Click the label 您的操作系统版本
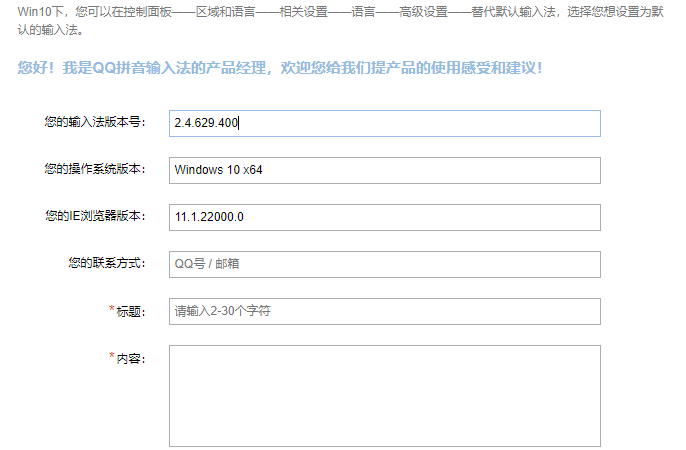The width and height of the screenshot is (686, 450). 94,169
